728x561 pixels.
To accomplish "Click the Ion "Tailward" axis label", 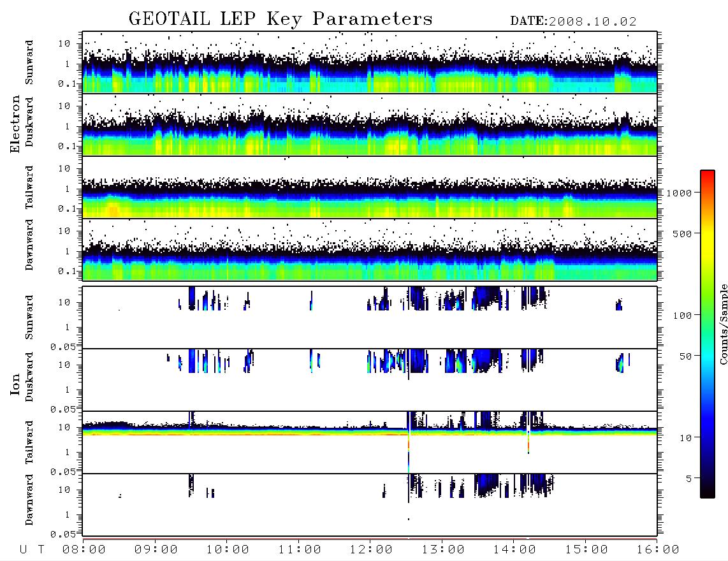I will pyautogui.click(x=29, y=442).
